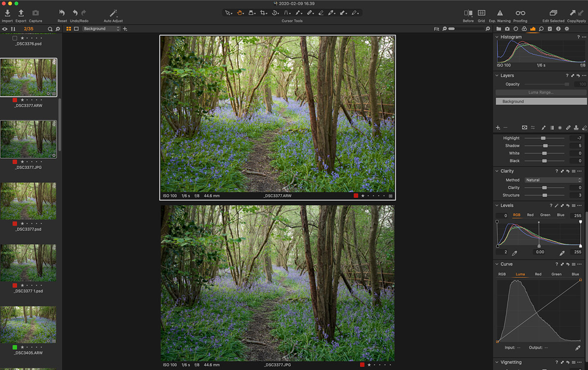Activate the Pan hand cursor tool
This screenshot has height=370, width=588.
[239, 13]
